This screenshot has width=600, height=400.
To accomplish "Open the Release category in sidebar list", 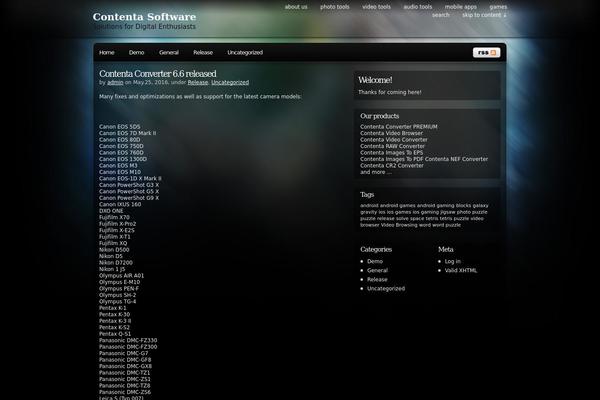I will click(x=377, y=280).
